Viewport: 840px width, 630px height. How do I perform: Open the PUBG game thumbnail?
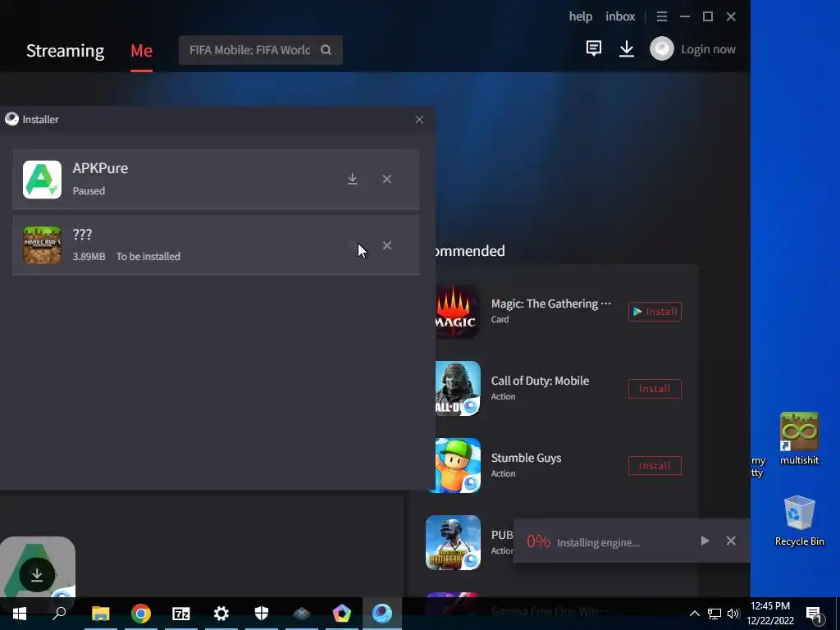[453, 543]
